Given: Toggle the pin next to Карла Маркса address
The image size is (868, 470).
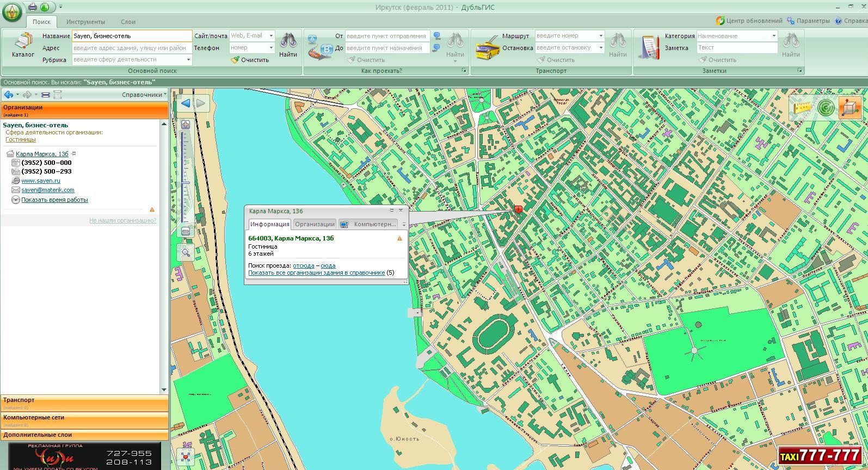Looking at the screenshot, I should pos(74,154).
